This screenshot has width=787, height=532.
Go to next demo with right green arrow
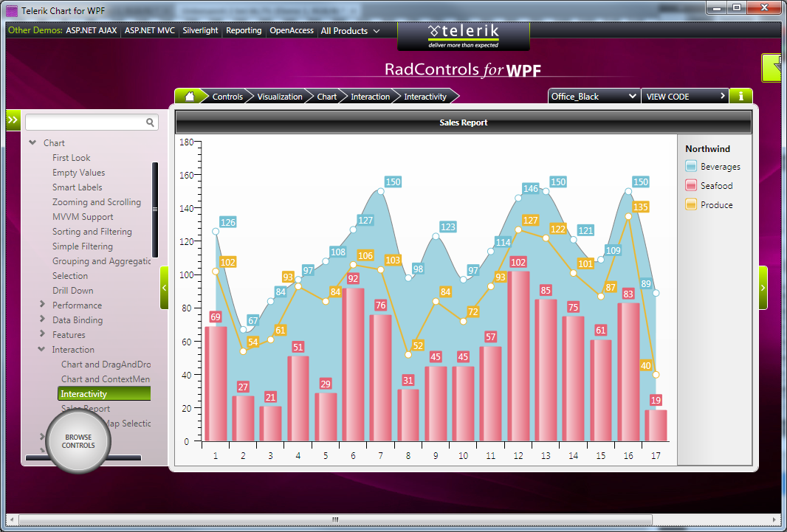pyautogui.click(x=763, y=288)
